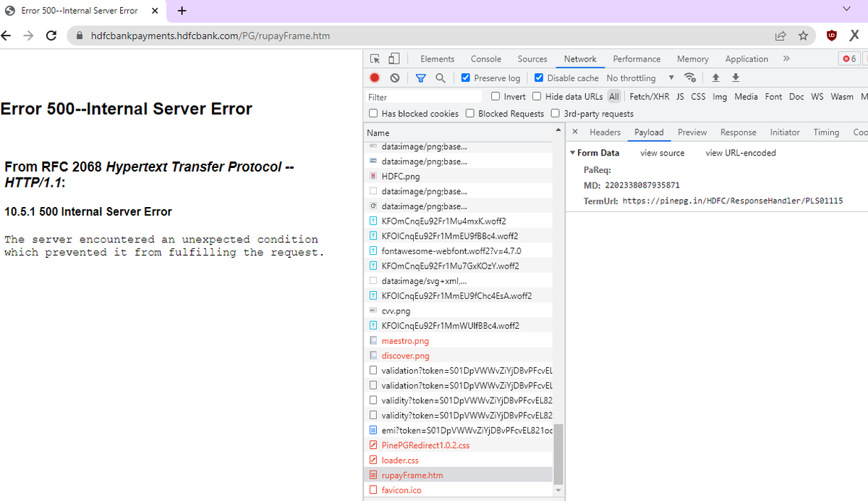The width and height of the screenshot is (868, 501).
Task: Click the import HAR upload arrow
Action: pos(716,77)
